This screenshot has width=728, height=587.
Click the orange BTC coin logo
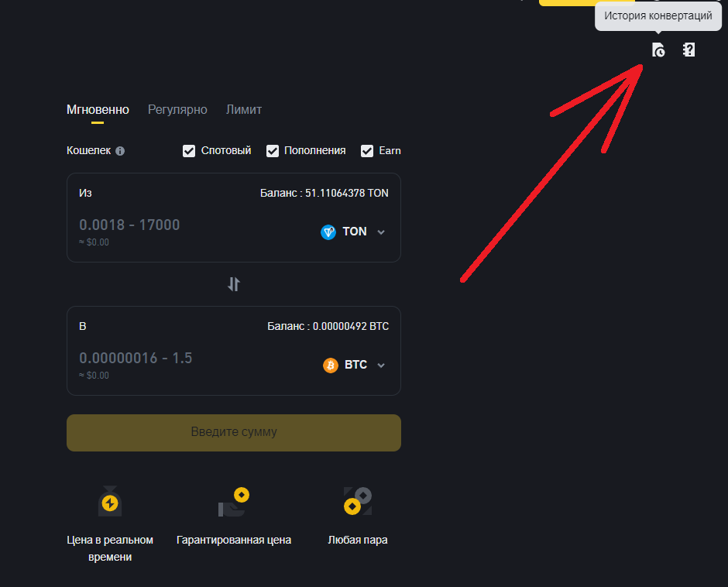pos(331,365)
